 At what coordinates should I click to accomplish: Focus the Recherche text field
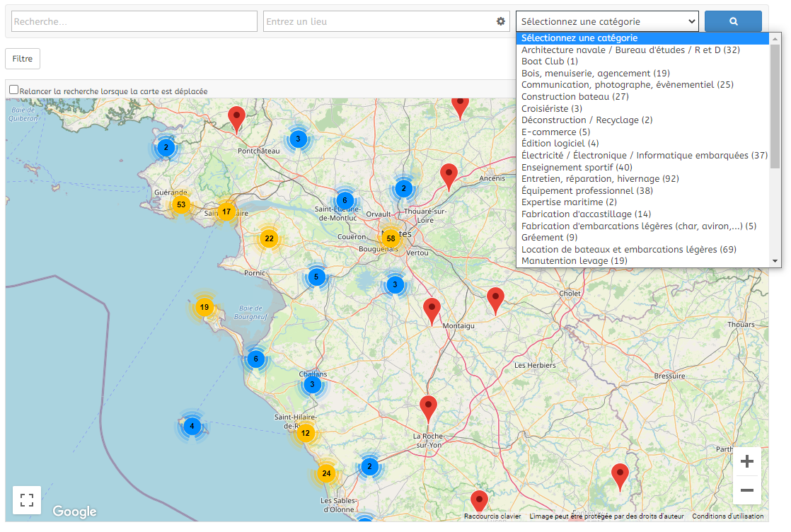point(134,21)
